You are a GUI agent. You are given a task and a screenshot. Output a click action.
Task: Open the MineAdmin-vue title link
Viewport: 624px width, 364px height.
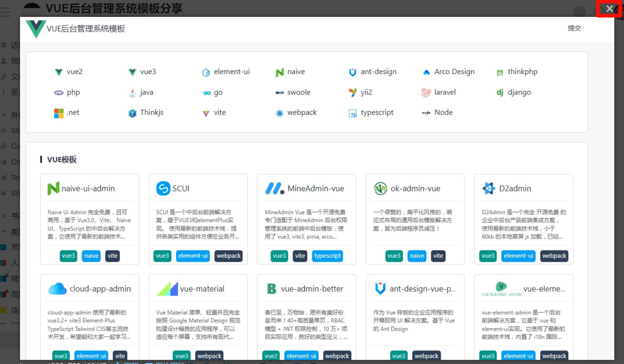tap(316, 188)
